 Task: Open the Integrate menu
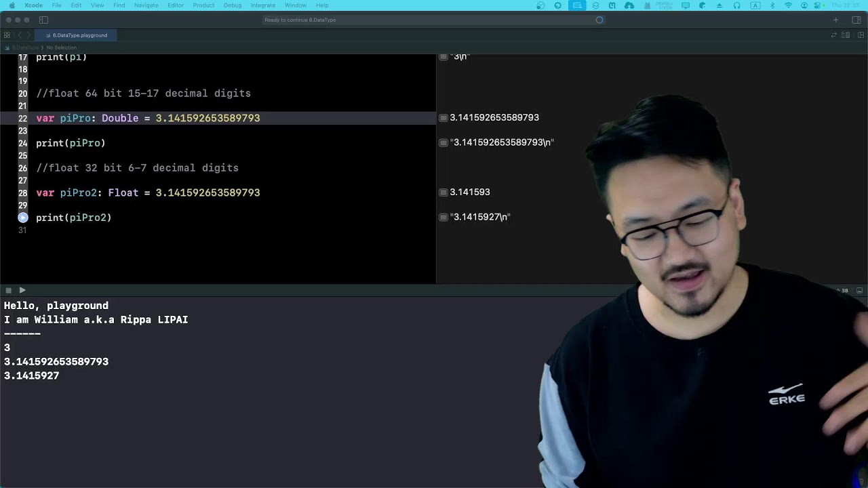tap(263, 5)
